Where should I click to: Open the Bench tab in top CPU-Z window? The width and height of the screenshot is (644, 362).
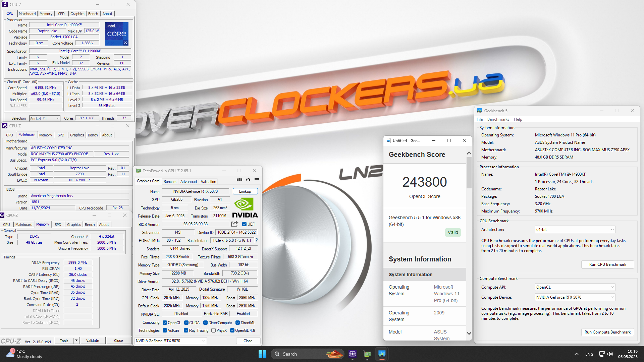pos(93,14)
